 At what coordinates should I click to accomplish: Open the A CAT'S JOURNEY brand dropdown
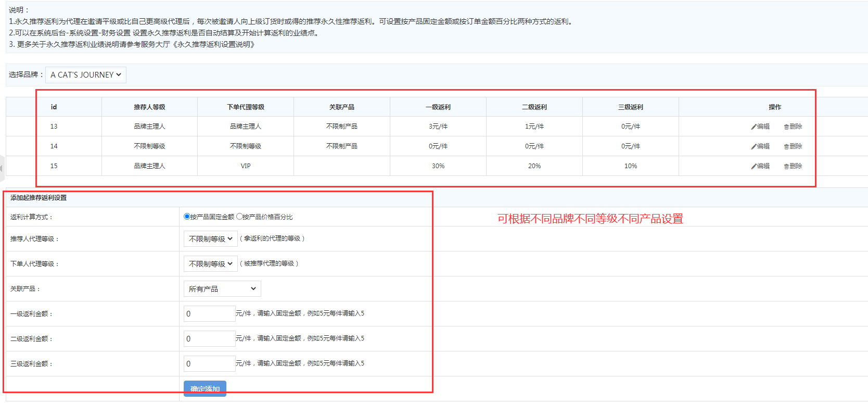point(86,75)
